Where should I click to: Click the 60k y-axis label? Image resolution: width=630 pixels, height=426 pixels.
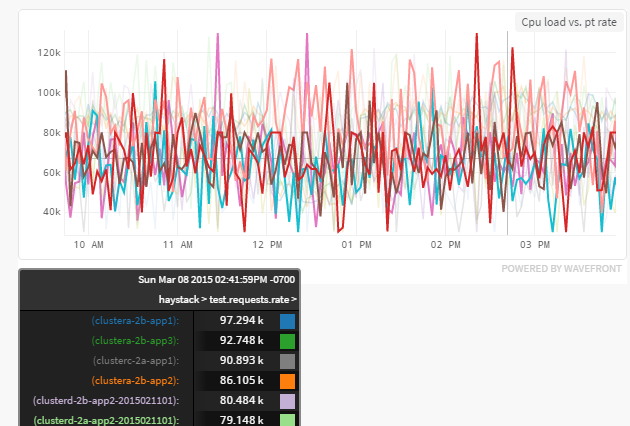click(52, 172)
